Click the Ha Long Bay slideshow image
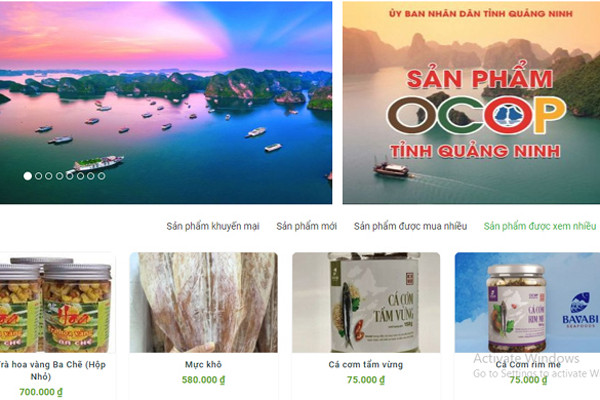The height and width of the screenshot is (400, 600). pyautogui.click(x=166, y=103)
